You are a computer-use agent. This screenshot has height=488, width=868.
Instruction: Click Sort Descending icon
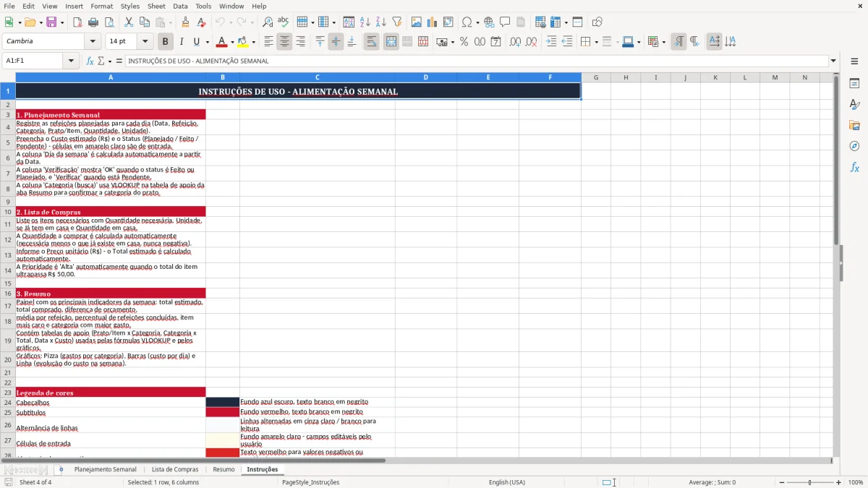[380, 22]
